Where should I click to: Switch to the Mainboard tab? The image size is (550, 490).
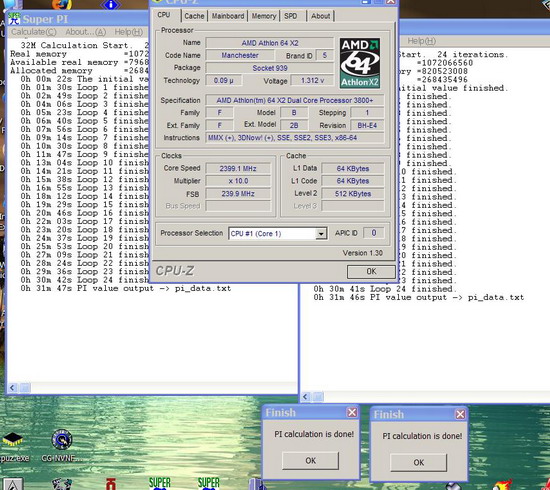(x=228, y=16)
